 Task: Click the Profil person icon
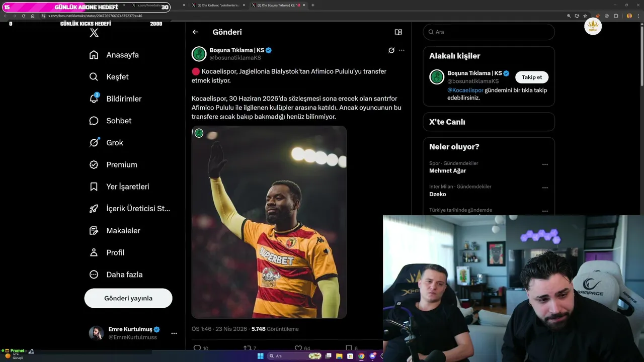94,252
